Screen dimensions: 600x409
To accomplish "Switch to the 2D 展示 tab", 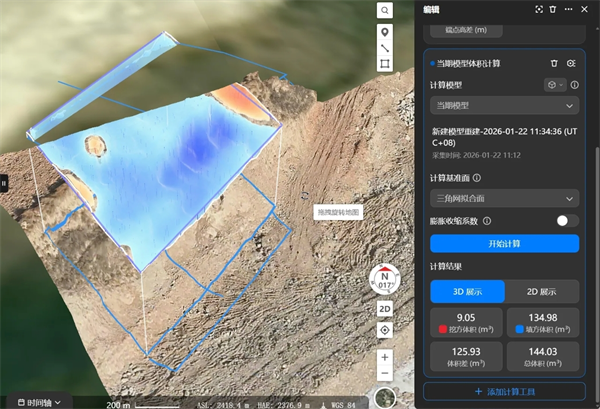I will 541,291.
